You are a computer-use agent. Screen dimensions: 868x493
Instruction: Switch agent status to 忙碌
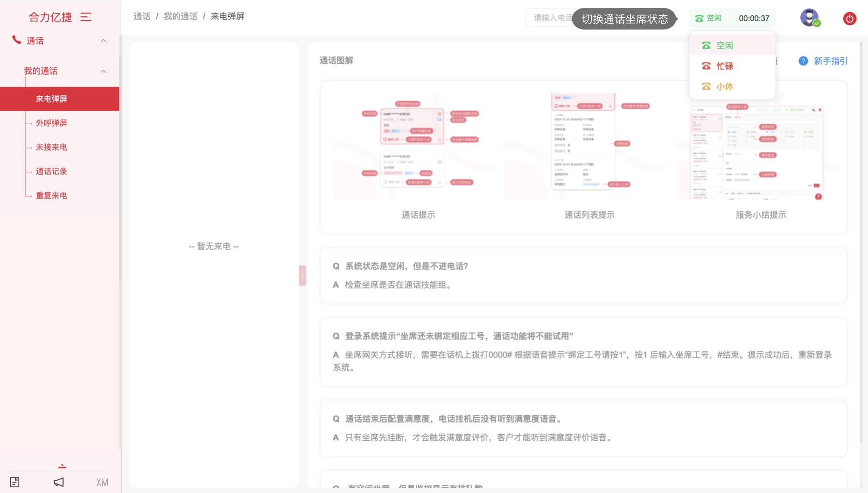724,66
